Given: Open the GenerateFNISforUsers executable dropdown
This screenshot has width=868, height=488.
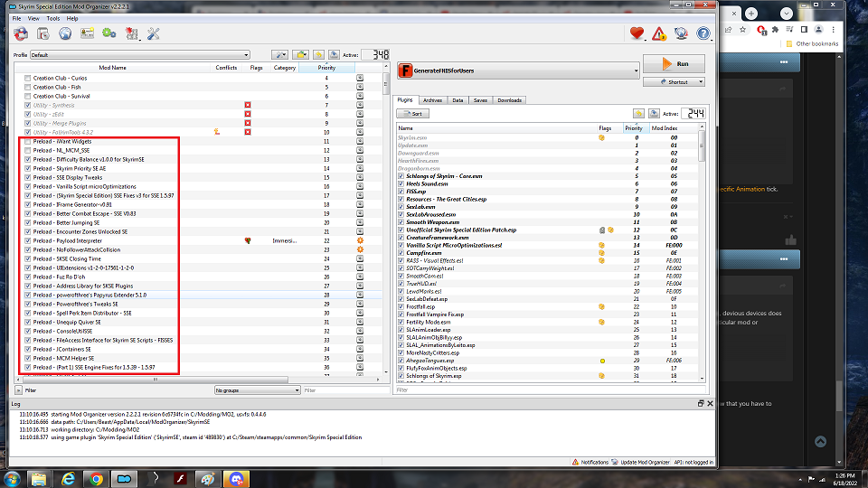Looking at the screenshot, I should [x=518, y=70].
